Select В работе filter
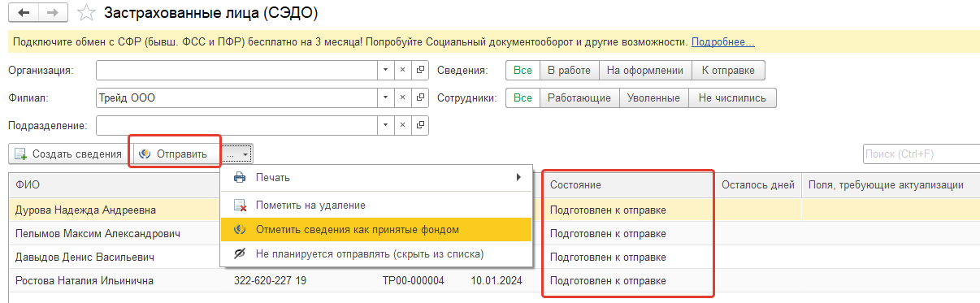The width and height of the screenshot is (980, 303). point(569,71)
